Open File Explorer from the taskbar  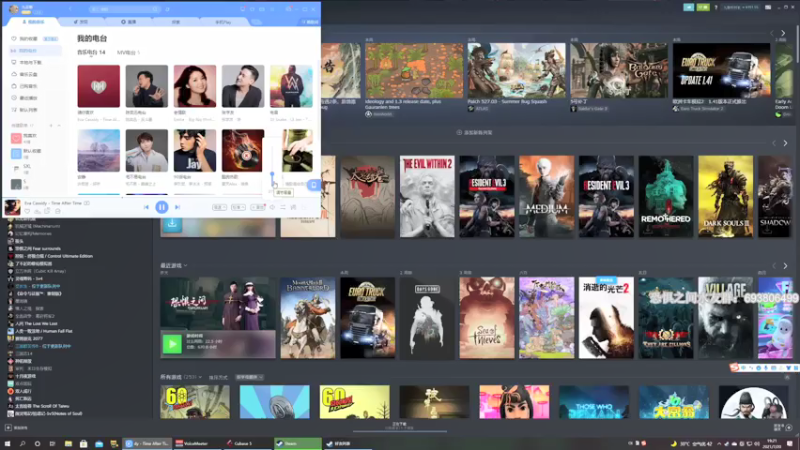coord(68,444)
